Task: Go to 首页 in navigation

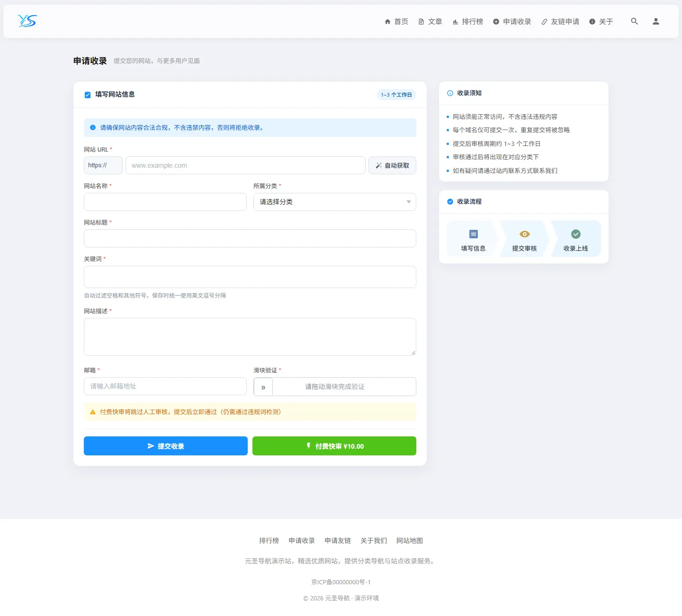Action: click(x=396, y=21)
